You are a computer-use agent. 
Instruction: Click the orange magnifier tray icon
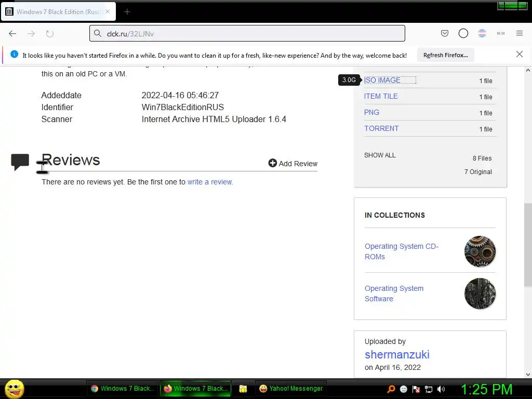click(391, 389)
